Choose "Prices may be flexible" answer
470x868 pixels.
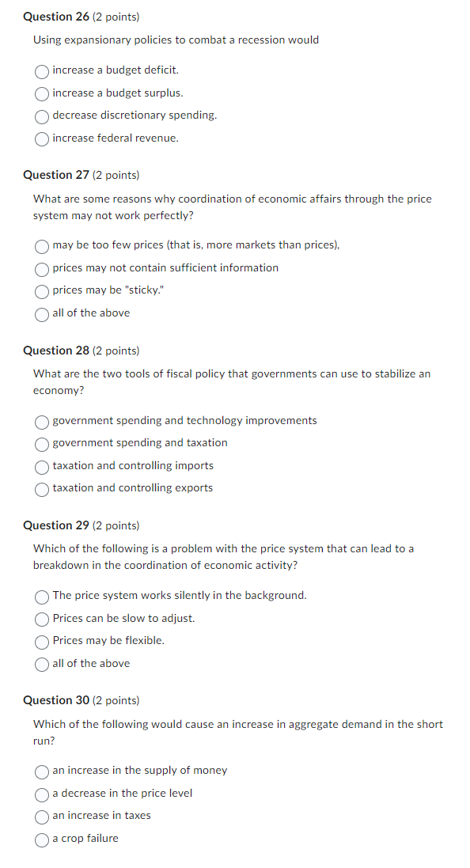pos(41,642)
